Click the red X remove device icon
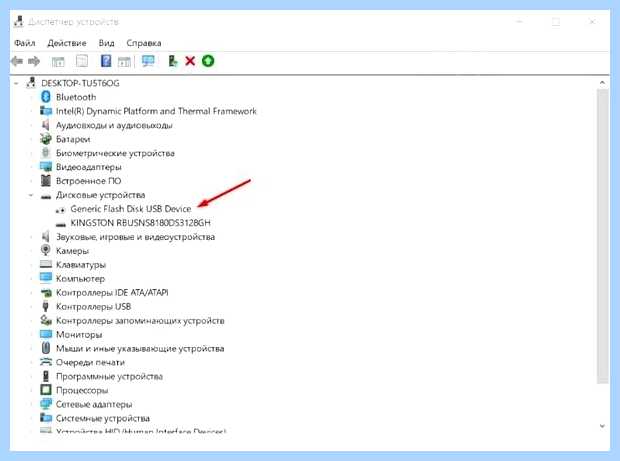 coord(190,61)
